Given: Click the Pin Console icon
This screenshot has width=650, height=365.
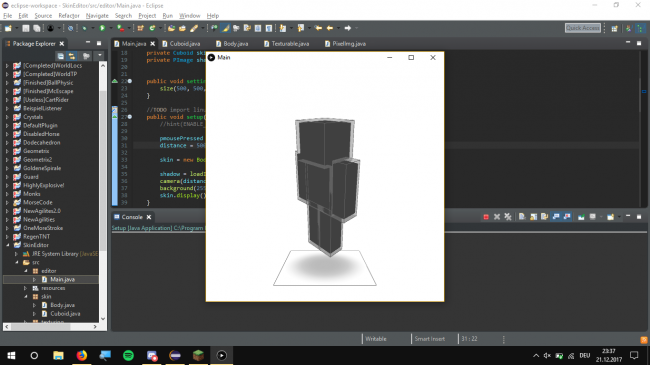Looking at the screenshot, I should [x=581, y=217].
